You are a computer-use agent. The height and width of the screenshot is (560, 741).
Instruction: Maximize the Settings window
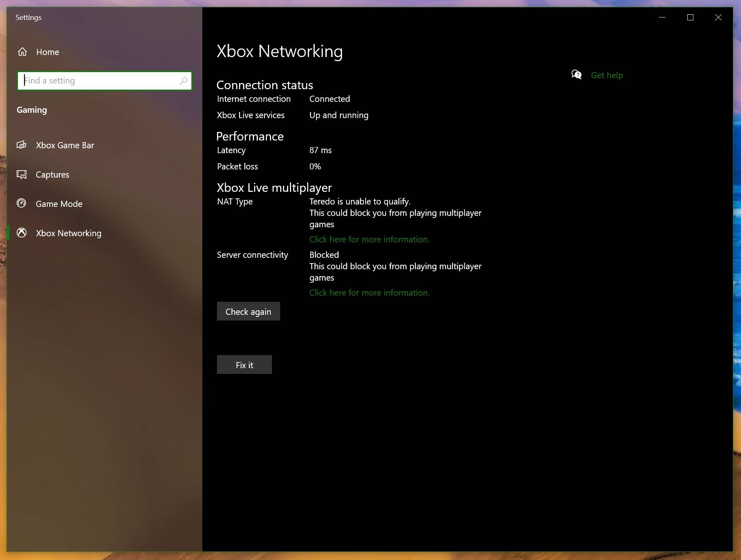point(691,18)
